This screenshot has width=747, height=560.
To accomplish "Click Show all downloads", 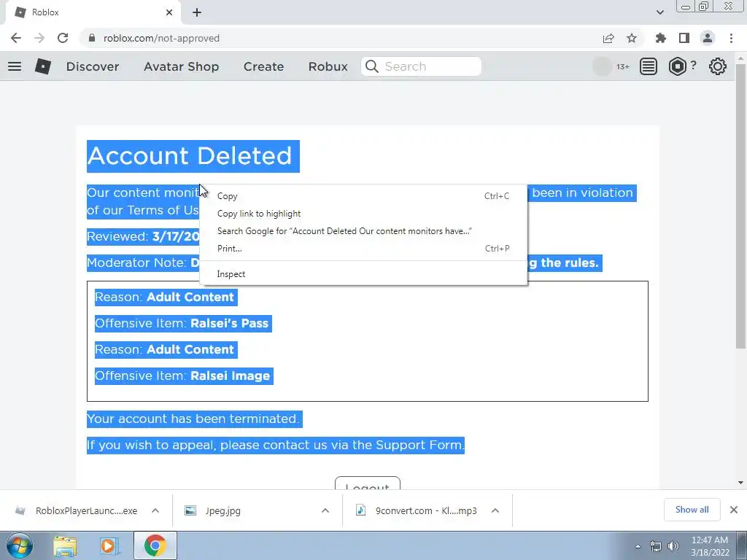I will point(692,510).
